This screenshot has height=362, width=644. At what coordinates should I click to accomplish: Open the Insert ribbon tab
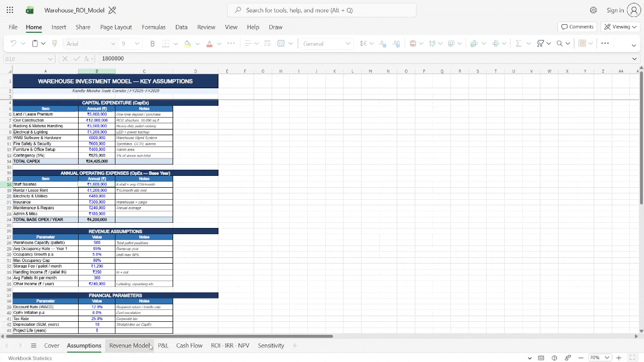[59, 27]
